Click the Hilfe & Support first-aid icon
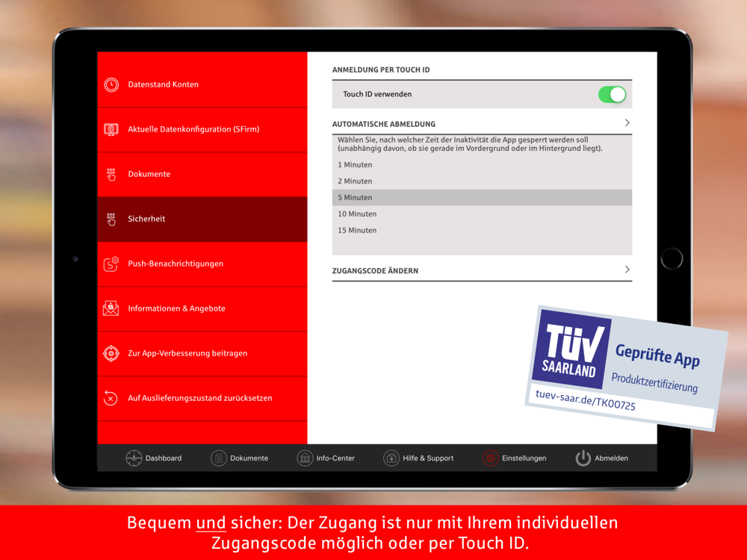The width and height of the screenshot is (747, 560). point(391,458)
